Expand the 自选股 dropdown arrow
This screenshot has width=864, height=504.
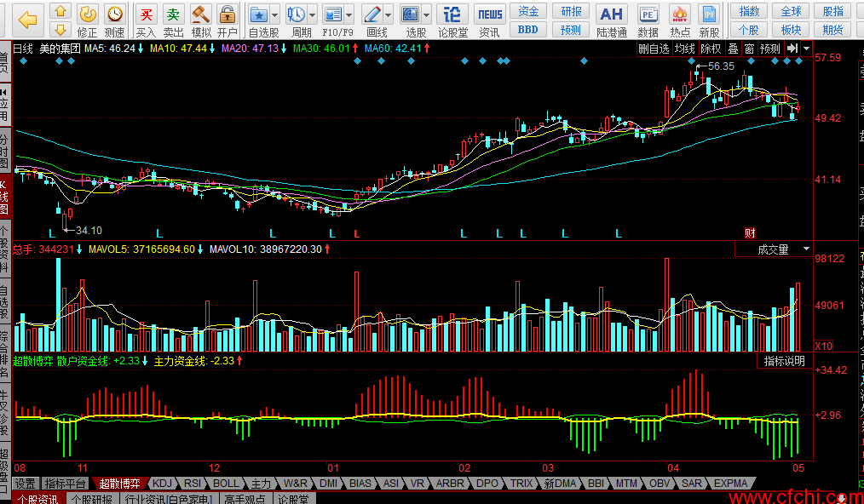tap(276, 15)
